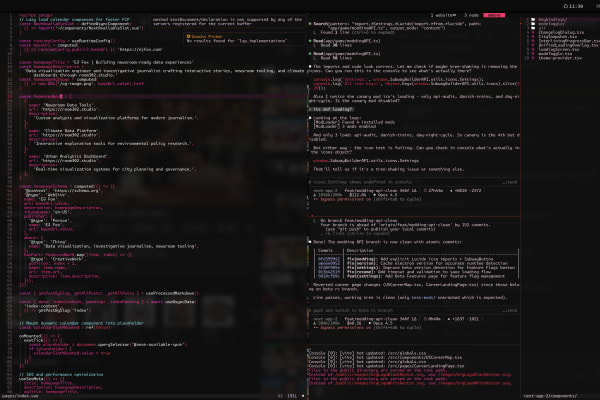Click first 'hmr updated: /src/globals.css' console line

[x=367, y=353]
